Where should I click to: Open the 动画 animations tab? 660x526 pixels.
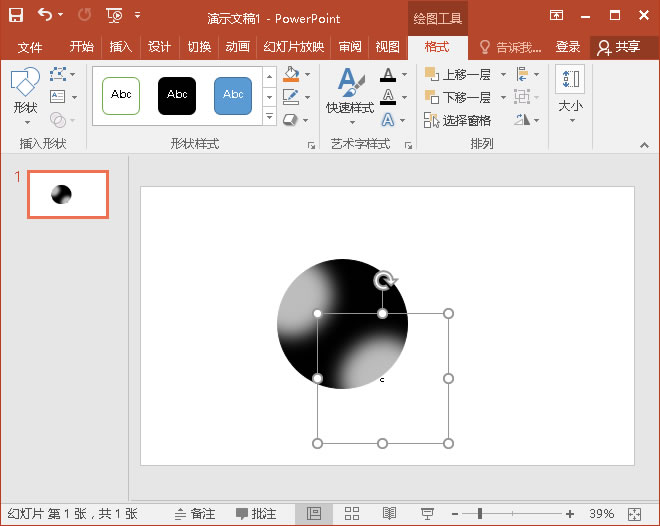(237, 47)
